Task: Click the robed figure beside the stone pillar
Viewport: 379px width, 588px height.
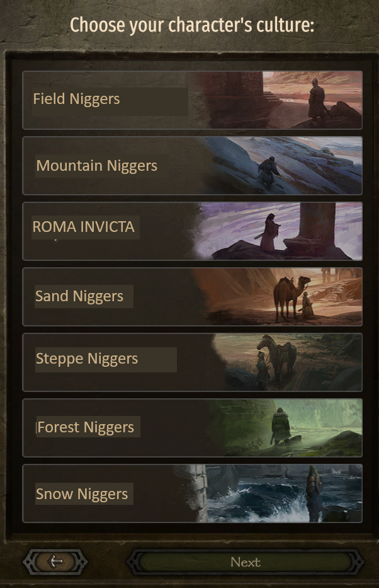Action: click(x=269, y=233)
